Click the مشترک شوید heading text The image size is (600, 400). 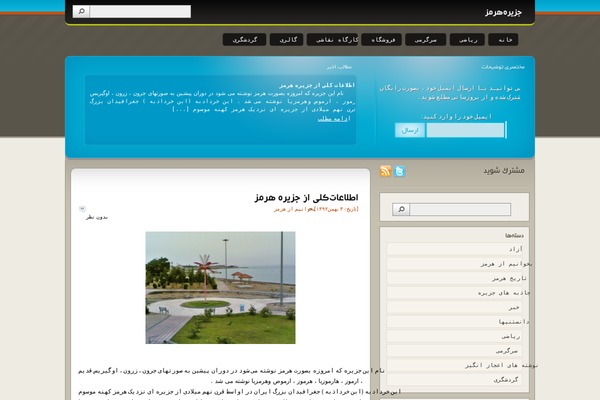504,170
